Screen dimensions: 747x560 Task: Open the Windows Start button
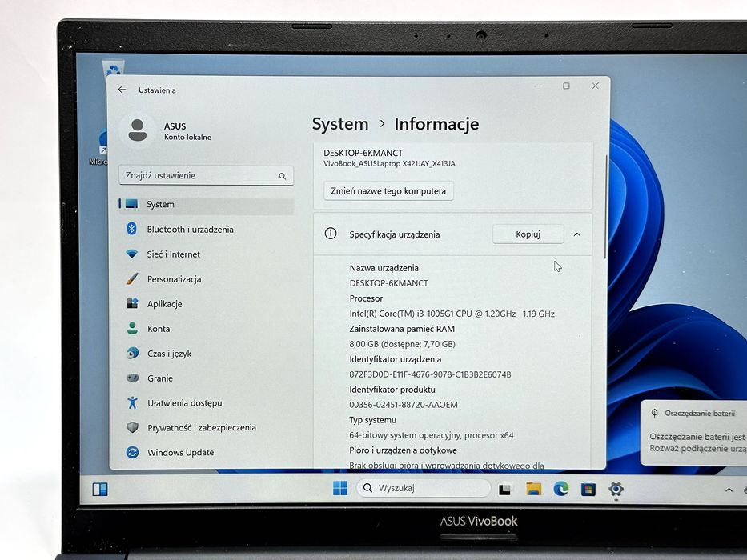point(339,488)
